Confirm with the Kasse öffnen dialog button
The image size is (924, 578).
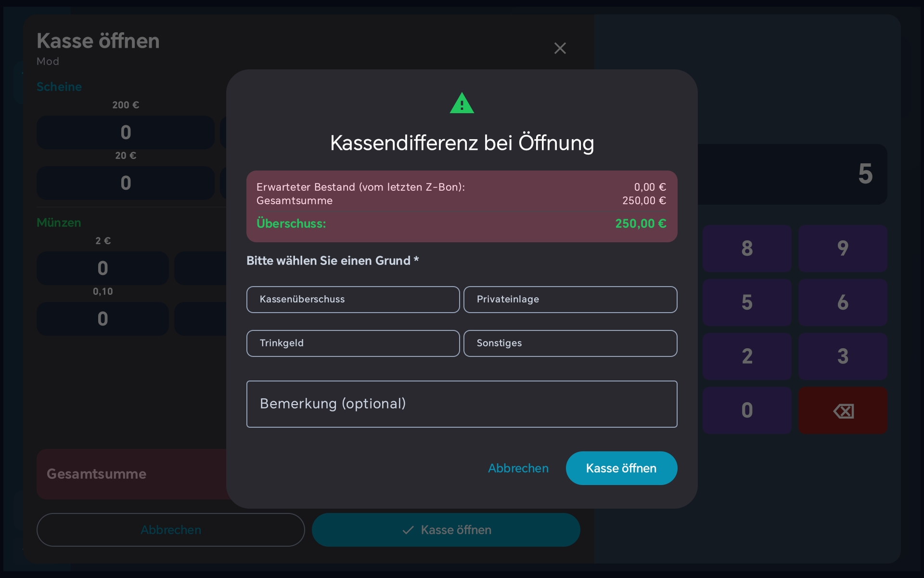coord(621,468)
